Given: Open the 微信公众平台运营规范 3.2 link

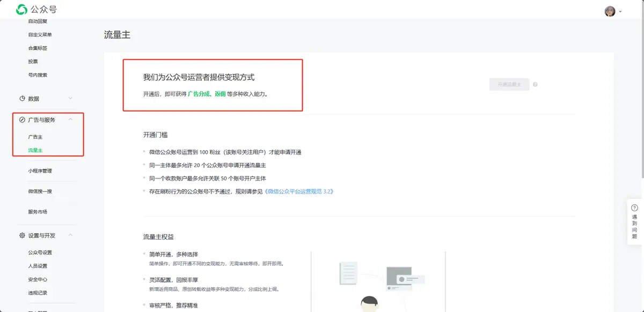Looking at the screenshot, I should coord(299,191).
